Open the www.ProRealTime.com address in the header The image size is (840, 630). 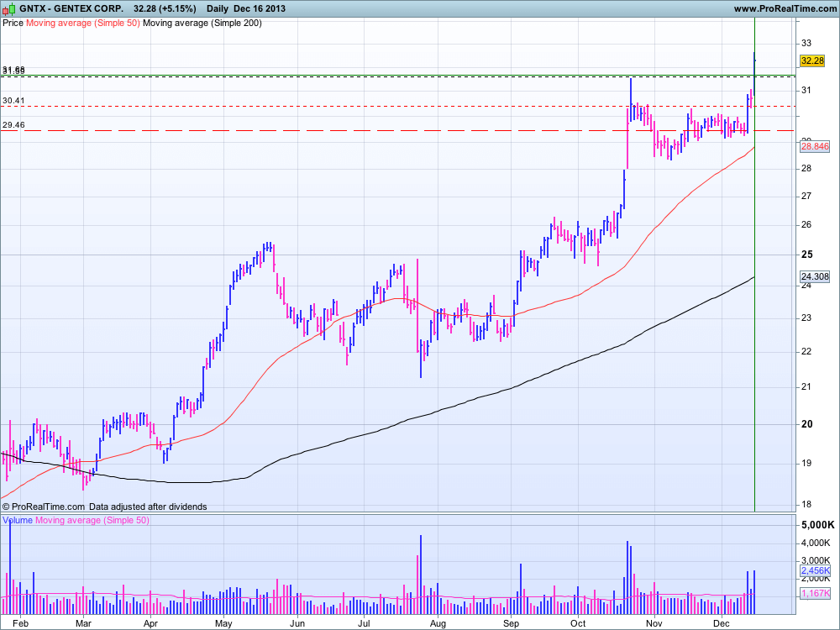[x=785, y=8]
